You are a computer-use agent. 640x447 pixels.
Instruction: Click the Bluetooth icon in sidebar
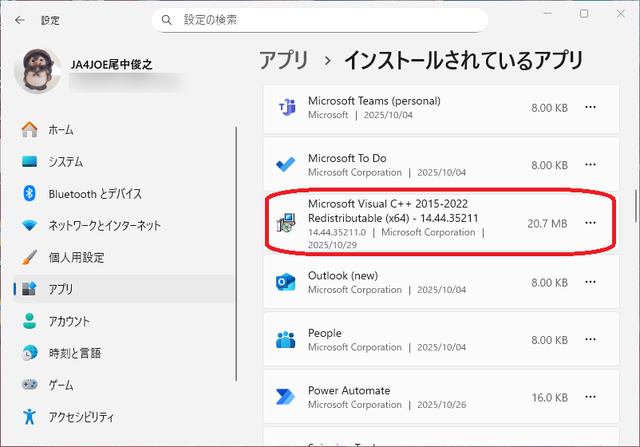(29, 193)
